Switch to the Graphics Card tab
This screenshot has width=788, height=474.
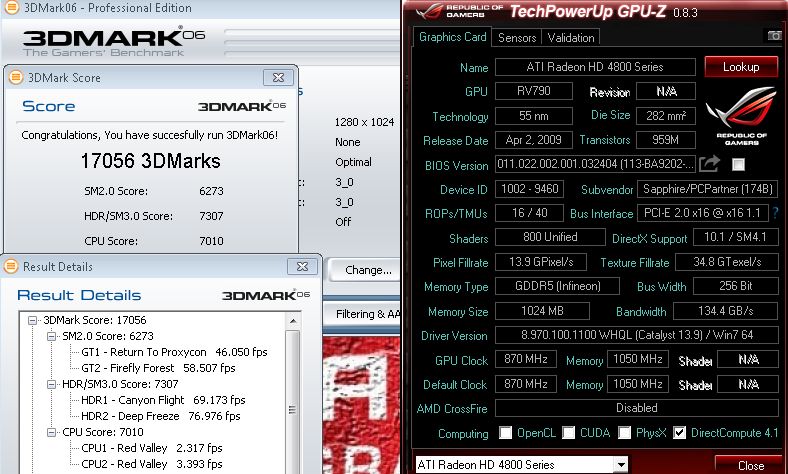point(452,37)
